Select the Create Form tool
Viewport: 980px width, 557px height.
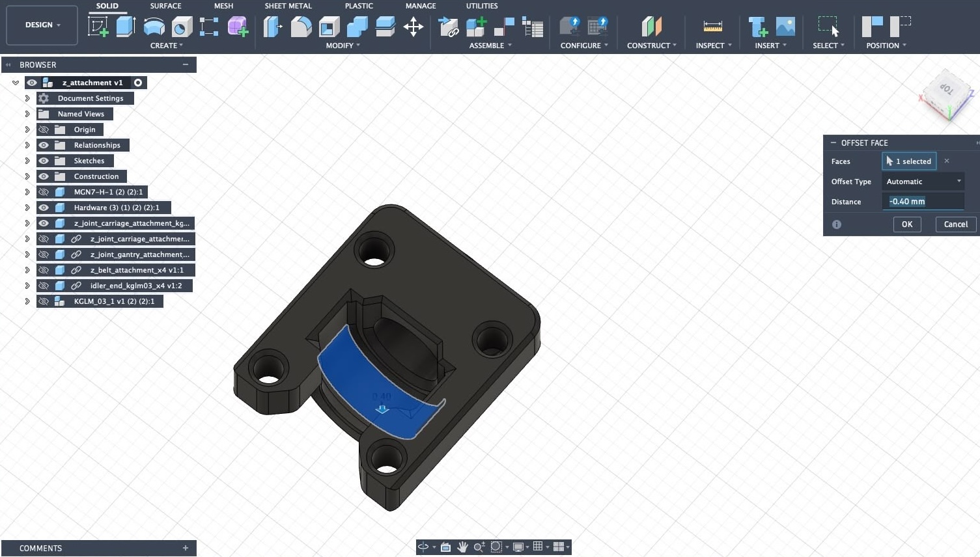pos(238,27)
